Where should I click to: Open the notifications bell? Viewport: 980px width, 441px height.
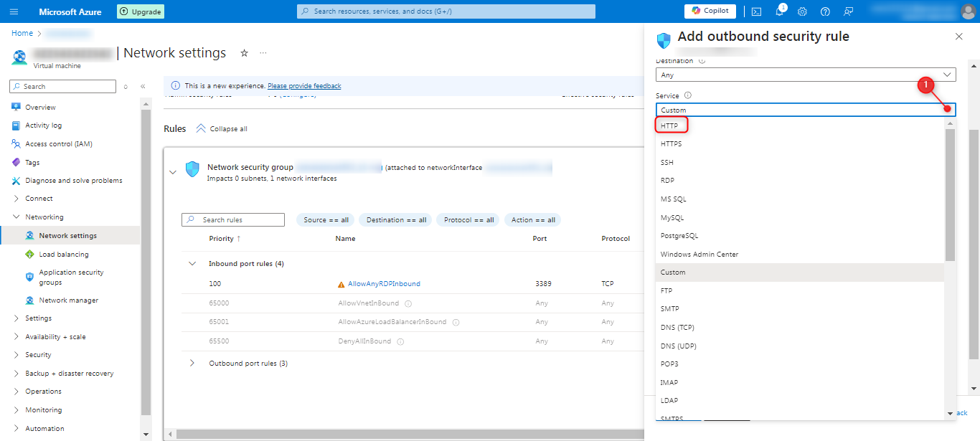pyautogui.click(x=779, y=11)
